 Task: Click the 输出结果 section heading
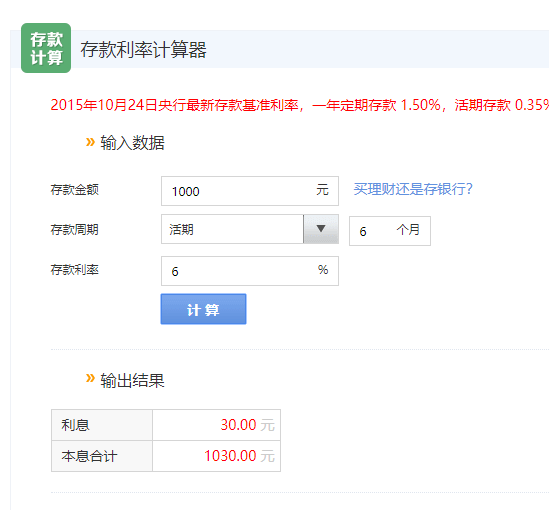[x=132, y=380]
